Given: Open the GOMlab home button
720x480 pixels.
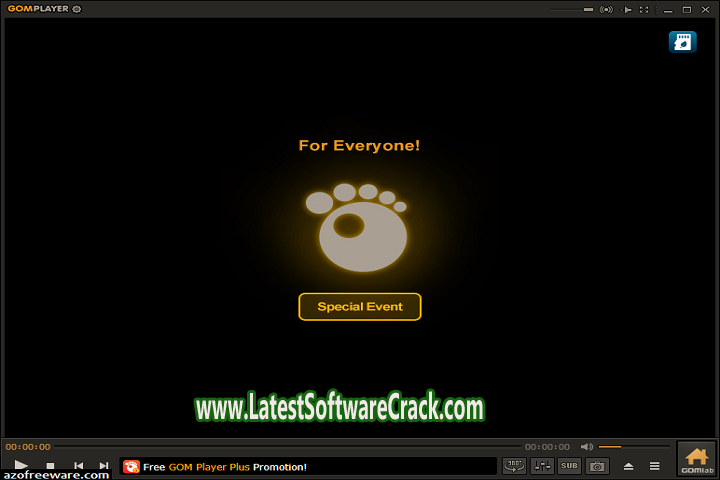Looking at the screenshot, I should point(696,459).
